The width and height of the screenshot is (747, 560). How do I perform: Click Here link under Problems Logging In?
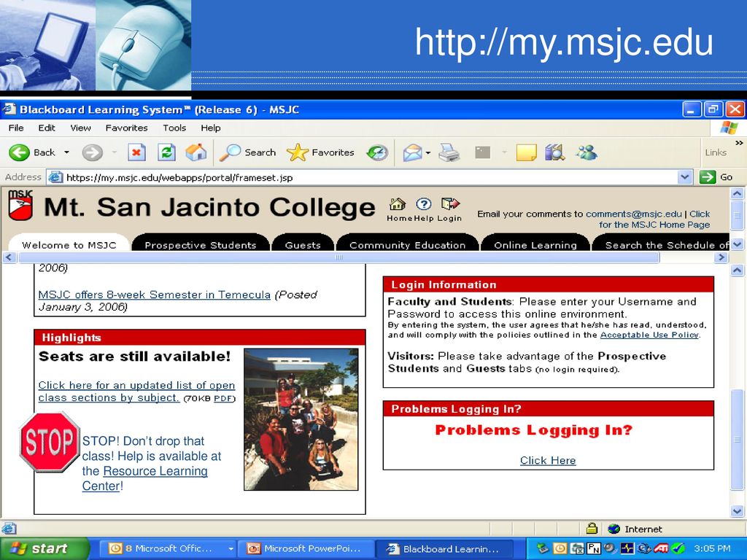click(x=548, y=461)
